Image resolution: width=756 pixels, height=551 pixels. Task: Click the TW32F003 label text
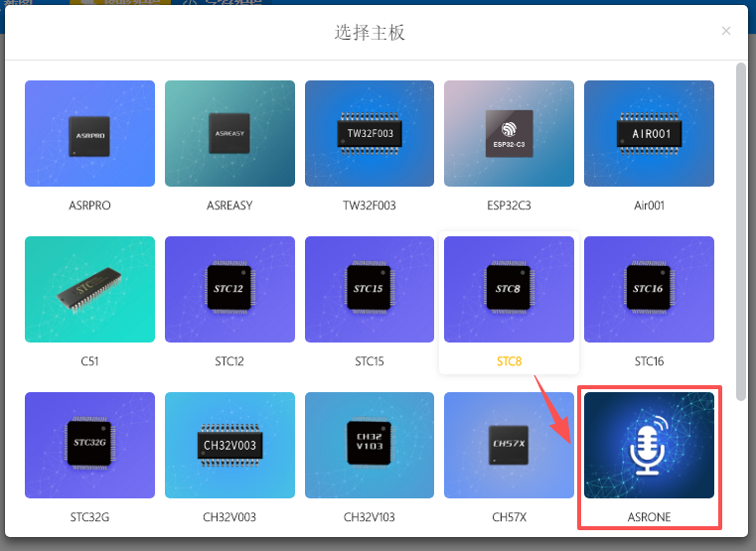(x=370, y=206)
